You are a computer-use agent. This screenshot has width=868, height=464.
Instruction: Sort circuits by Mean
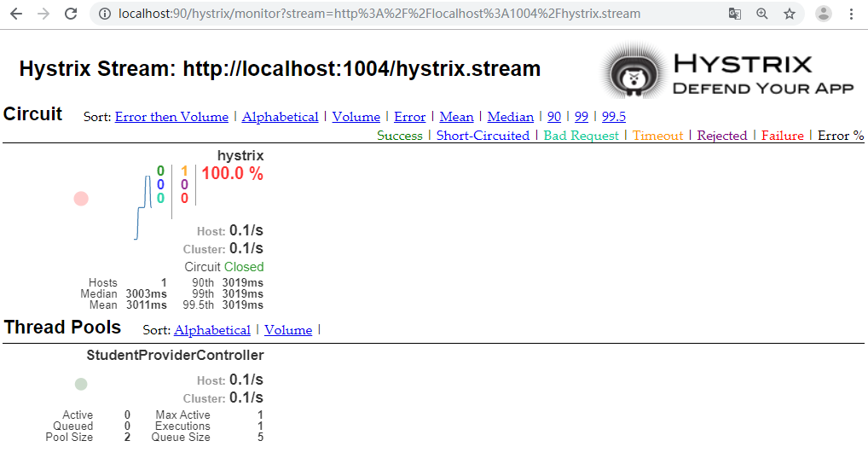457,117
